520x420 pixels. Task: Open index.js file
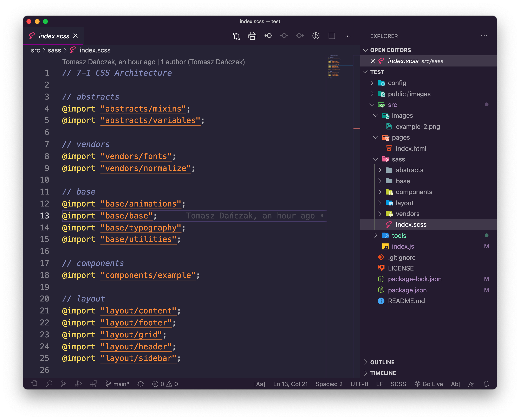428,246
